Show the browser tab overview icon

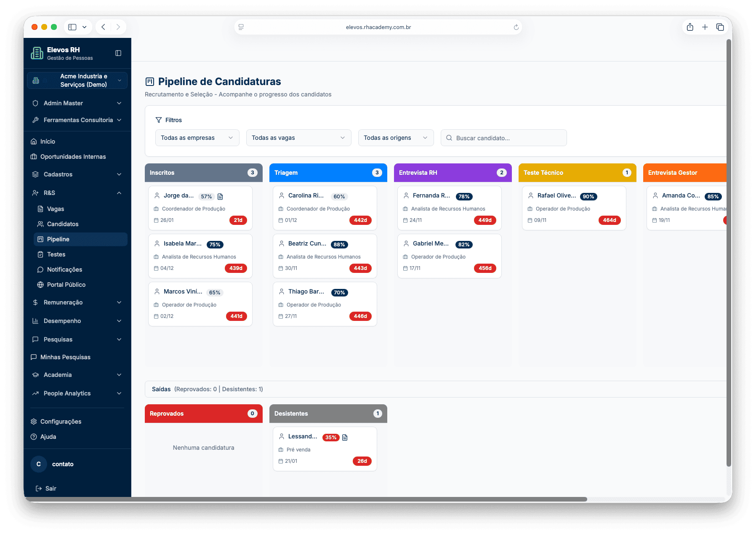coord(720,27)
